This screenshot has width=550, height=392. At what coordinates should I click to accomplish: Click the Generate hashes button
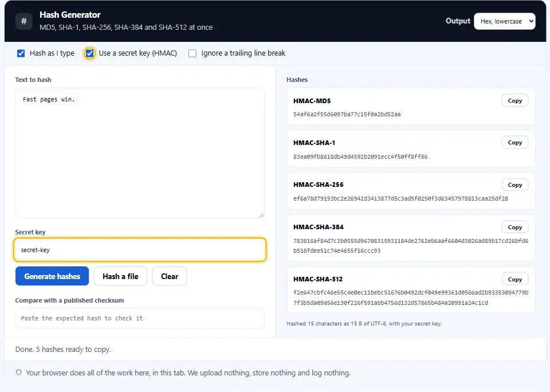tap(52, 276)
